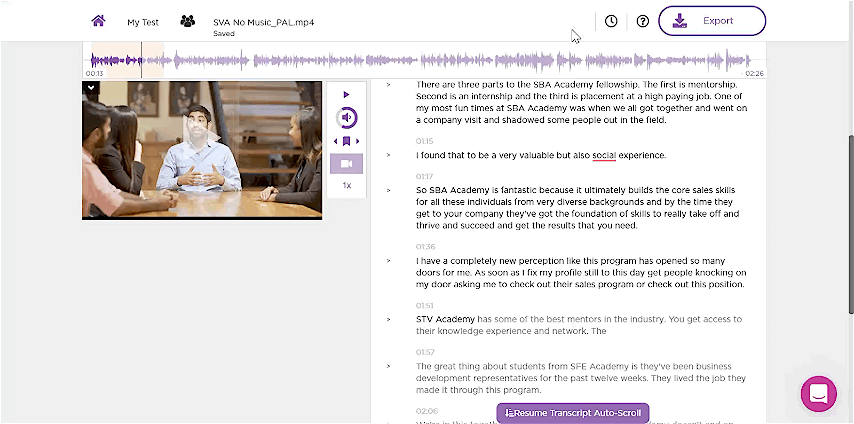Screen dimensions: 854x424
Task: Change the 1x playback speed
Action: point(346,185)
